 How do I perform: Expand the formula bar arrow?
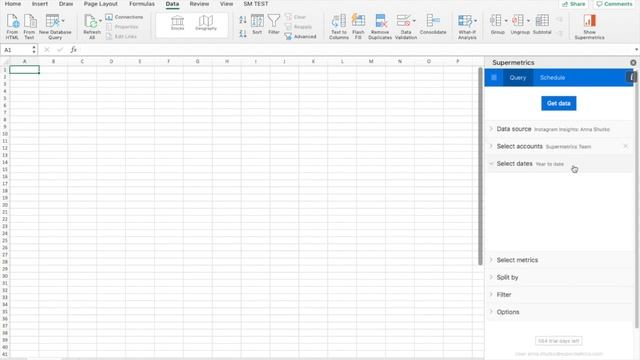[636, 50]
